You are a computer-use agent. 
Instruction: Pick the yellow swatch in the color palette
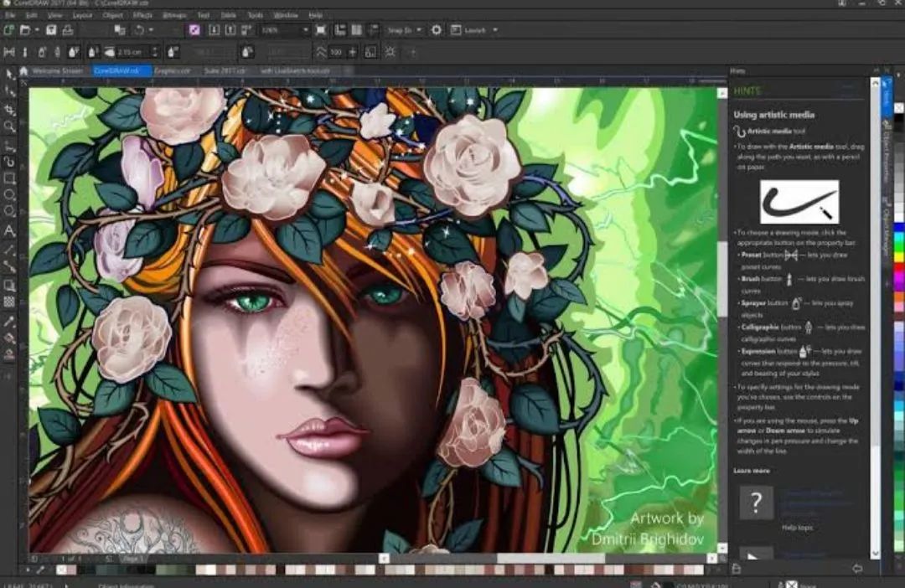pos(898,256)
